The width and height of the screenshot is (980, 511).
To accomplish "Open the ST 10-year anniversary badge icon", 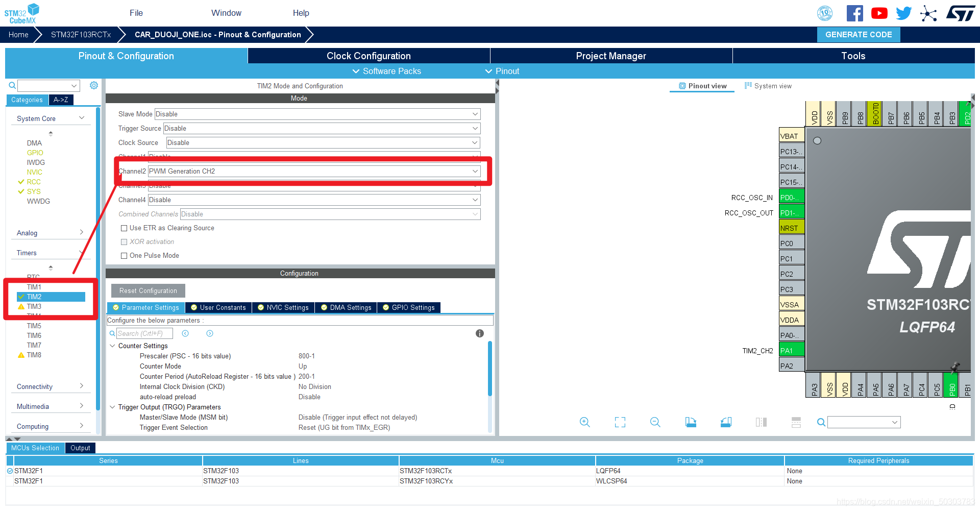I will [825, 13].
